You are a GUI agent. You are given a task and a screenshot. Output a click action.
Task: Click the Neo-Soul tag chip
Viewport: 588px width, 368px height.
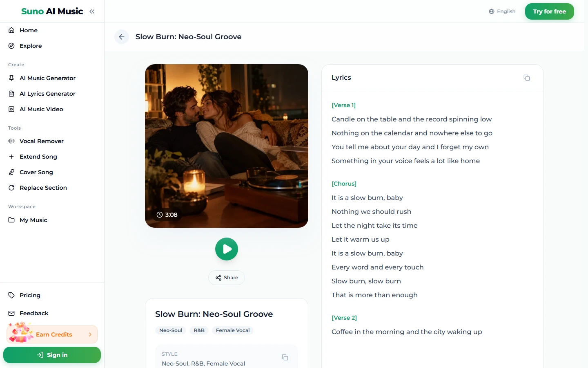pos(171,330)
